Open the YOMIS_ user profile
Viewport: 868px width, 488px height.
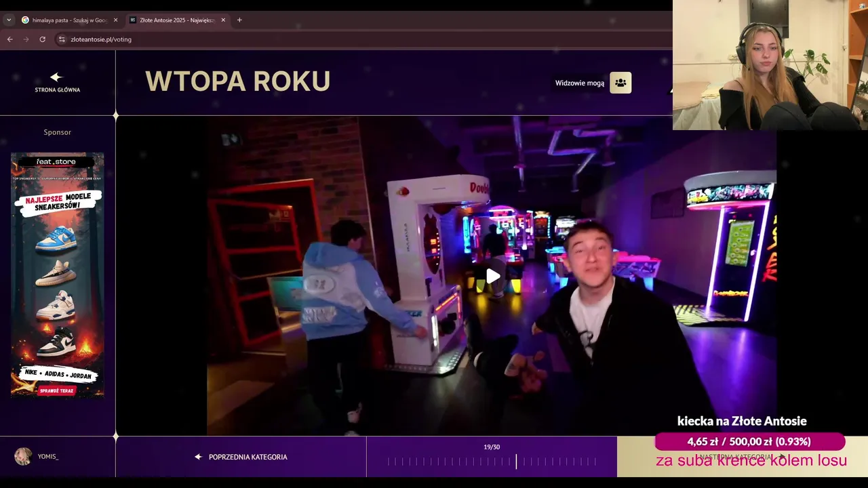pos(37,456)
